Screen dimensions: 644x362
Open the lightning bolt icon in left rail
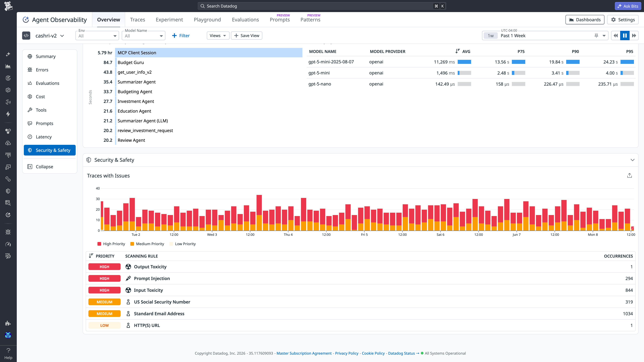click(x=8, y=114)
